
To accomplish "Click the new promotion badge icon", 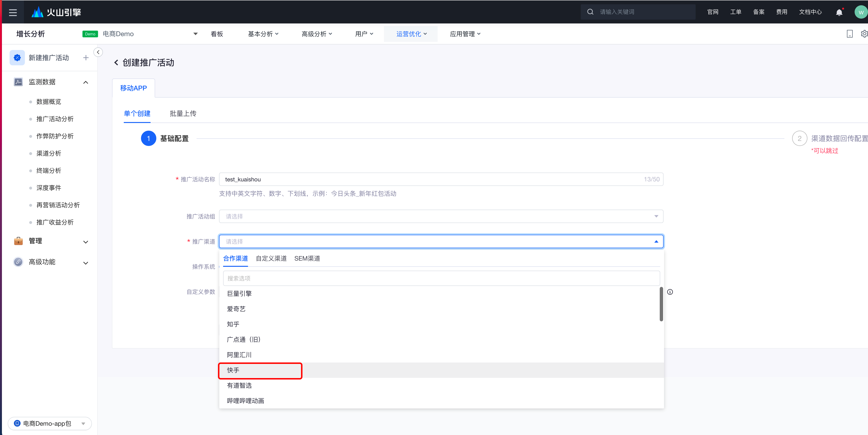I will pos(17,58).
